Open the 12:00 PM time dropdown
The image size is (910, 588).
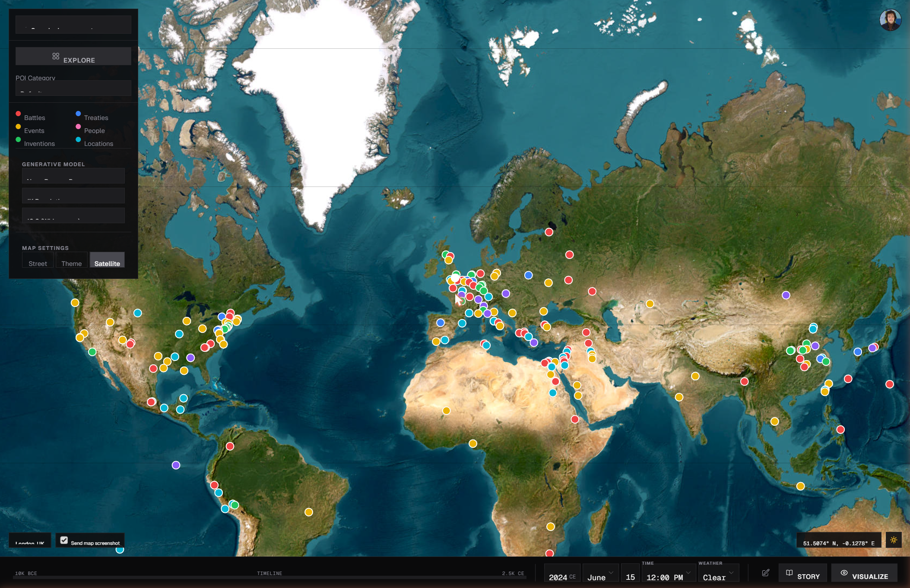point(668,573)
